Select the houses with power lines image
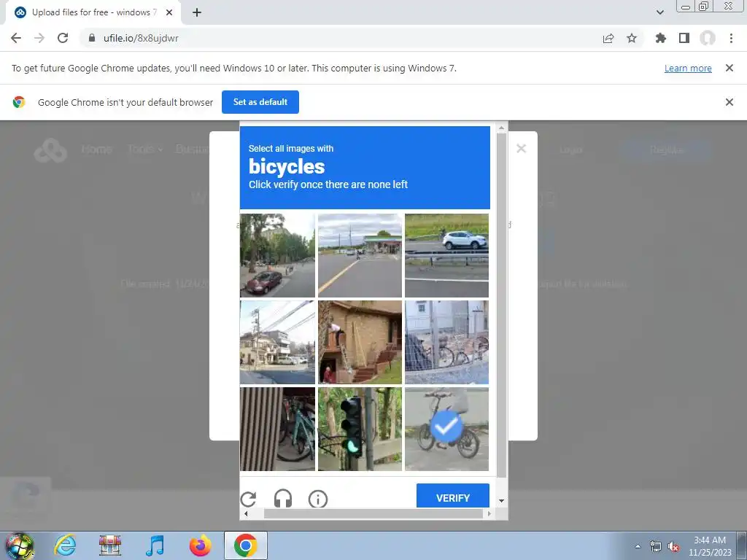This screenshot has width=747, height=560. [277, 342]
